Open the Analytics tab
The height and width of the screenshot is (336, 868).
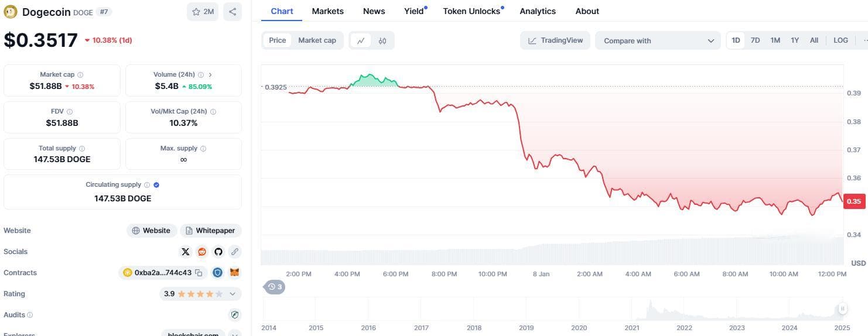[538, 11]
